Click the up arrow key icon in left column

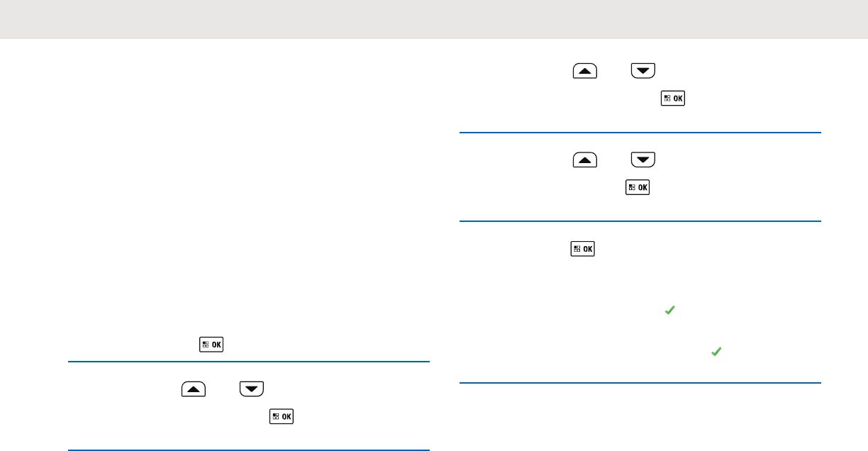point(194,389)
